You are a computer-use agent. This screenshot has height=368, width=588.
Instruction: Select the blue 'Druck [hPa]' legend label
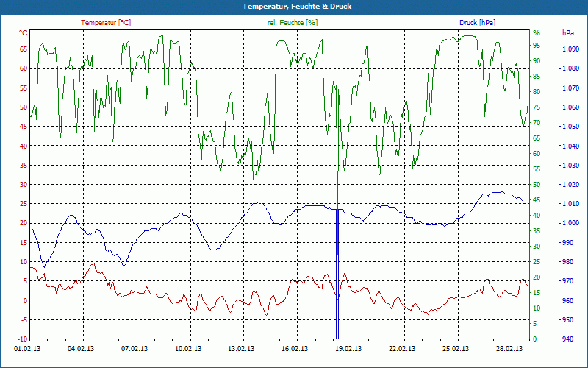[x=477, y=23]
